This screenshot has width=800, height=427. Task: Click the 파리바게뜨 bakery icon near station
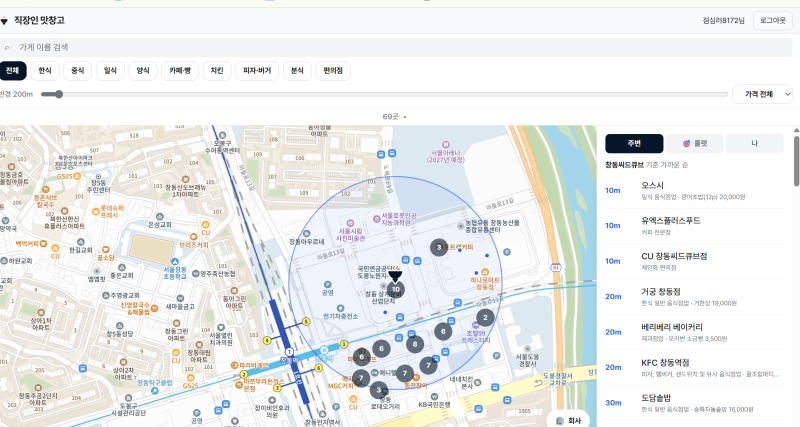pos(234,365)
